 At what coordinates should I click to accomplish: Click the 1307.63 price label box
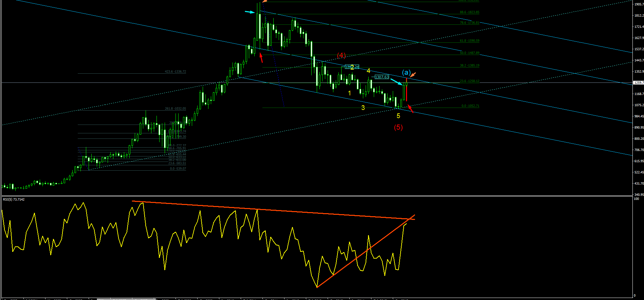(382, 77)
